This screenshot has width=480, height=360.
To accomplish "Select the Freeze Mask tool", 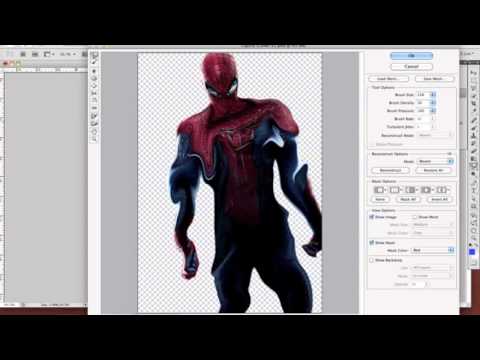I will tap(95, 116).
